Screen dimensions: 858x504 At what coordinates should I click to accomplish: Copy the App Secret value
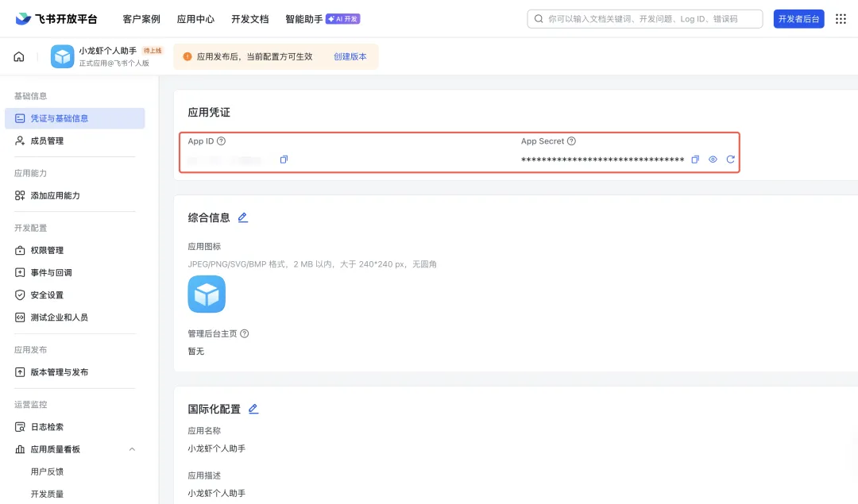[695, 160]
